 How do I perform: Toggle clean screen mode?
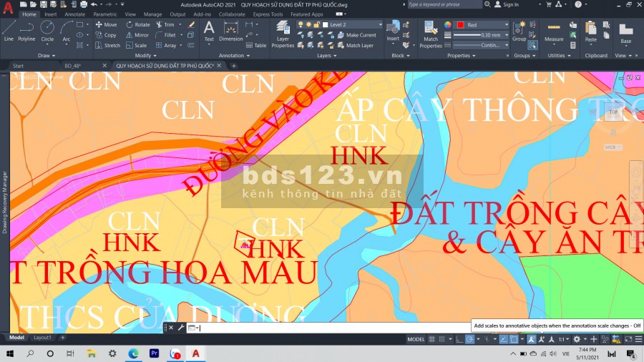click(628, 339)
